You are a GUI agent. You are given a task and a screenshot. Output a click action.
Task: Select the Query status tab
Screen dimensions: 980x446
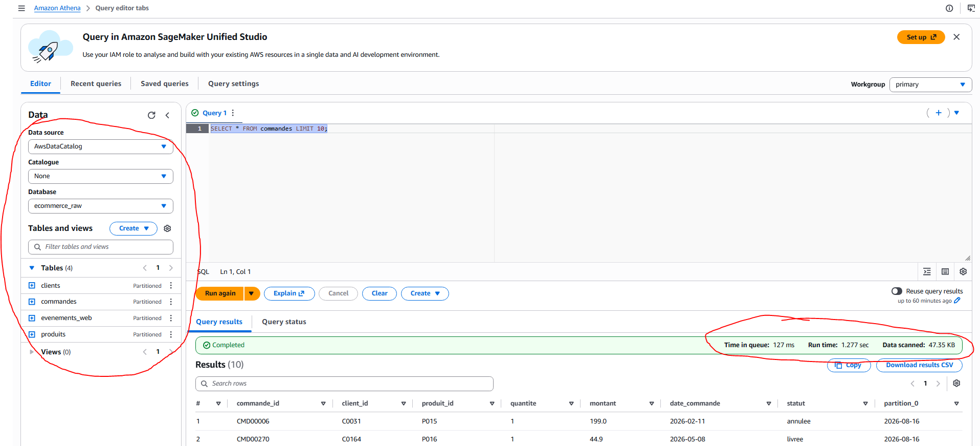pyautogui.click(x=284, y=322)
